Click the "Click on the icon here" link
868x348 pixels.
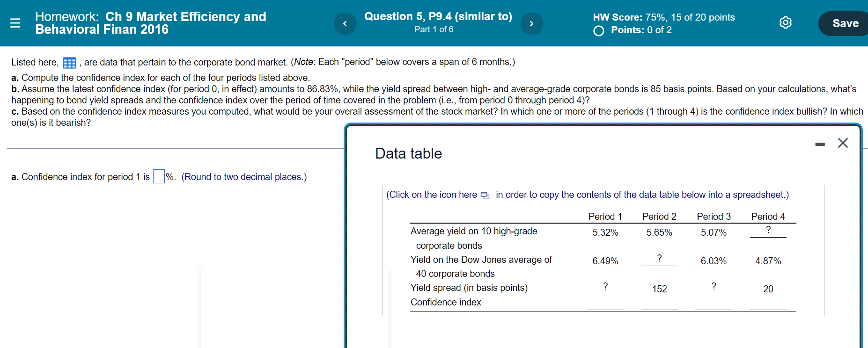(x=431, y=195)
